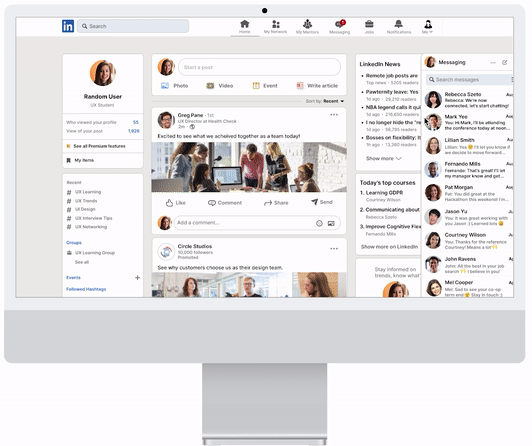Click Send on Greg Pane's post
The height and width of the screenshot is (446, 532).
tap(322, 202)
